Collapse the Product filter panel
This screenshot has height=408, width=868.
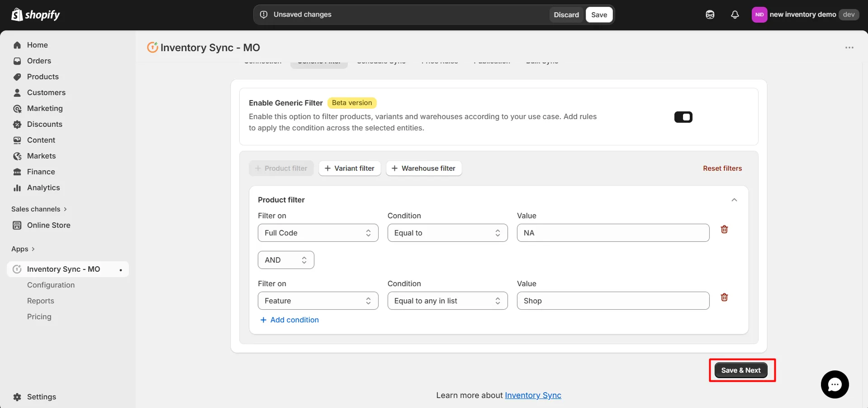[x=734, y=200]
